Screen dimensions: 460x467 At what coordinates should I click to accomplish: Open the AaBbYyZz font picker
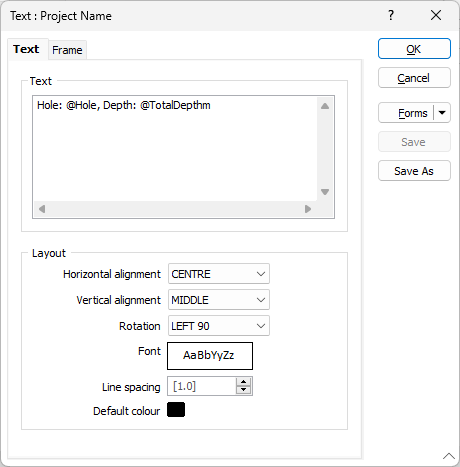tap(210, 356)
